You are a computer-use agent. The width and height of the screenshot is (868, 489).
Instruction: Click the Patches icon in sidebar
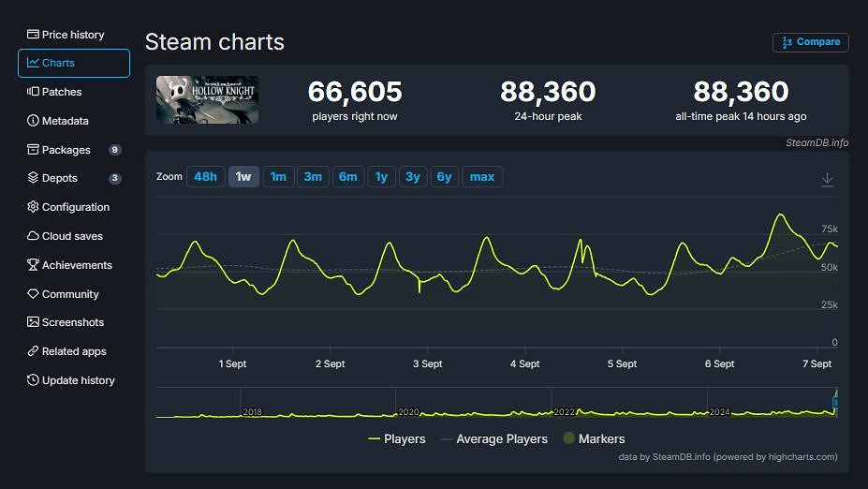pos(33,92)
